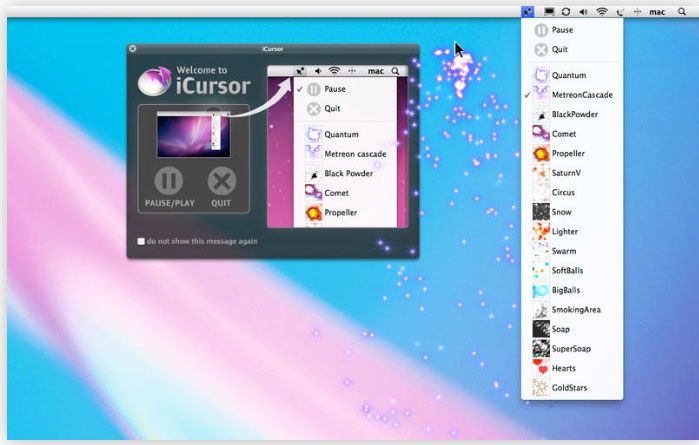This screenshot has height=445, width=699.
Task: Click the GoldStars effect icon
Action: [x=541, y=388]
